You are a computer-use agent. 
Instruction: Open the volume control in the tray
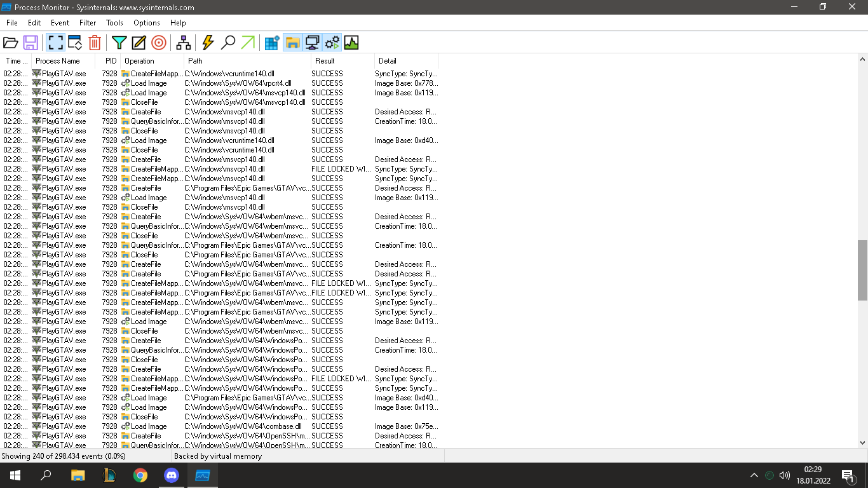(x=785, y=475)
